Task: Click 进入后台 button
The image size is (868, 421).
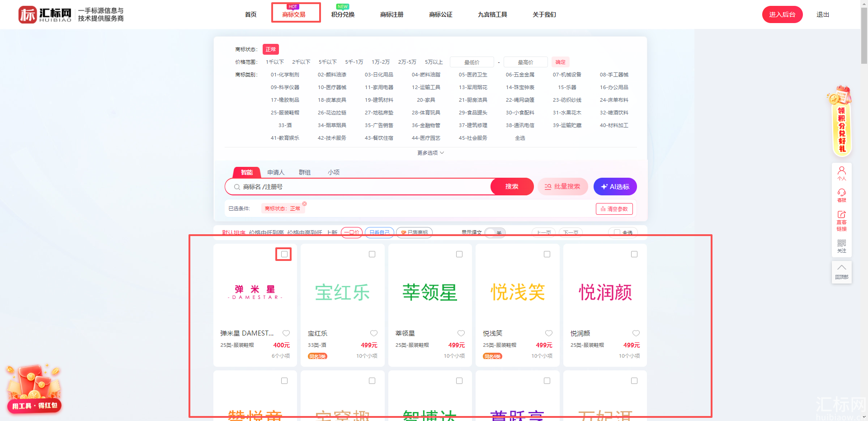Action: [782, 14]
